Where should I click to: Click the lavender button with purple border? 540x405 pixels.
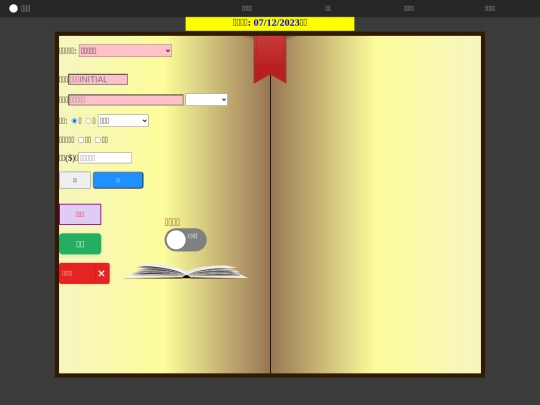tap(80, 214)
